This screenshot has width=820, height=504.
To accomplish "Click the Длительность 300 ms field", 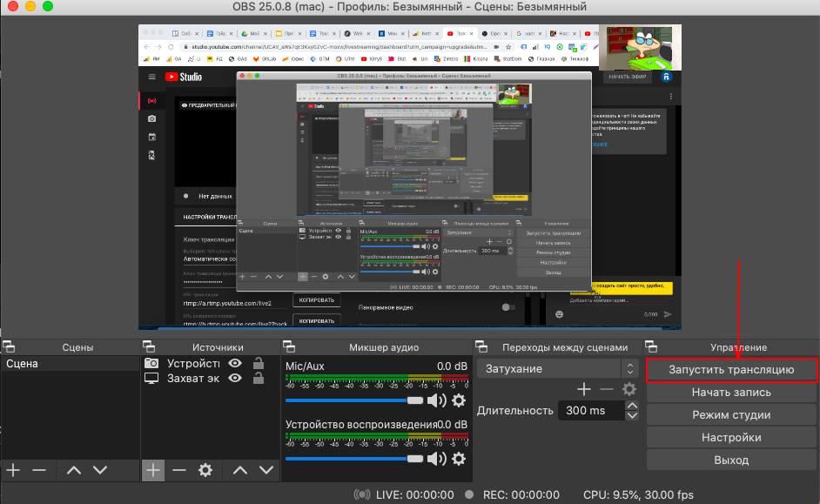I will coord(591,410).
